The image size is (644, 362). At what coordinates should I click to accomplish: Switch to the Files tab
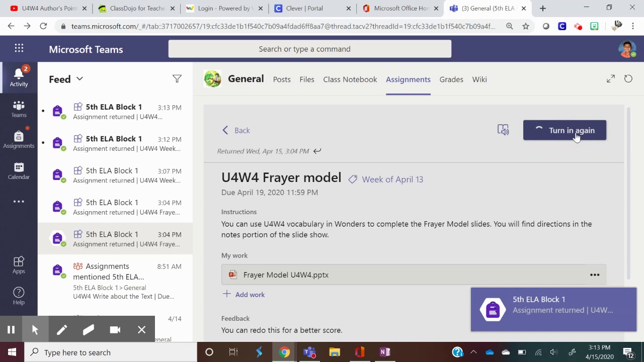point(307,79)
